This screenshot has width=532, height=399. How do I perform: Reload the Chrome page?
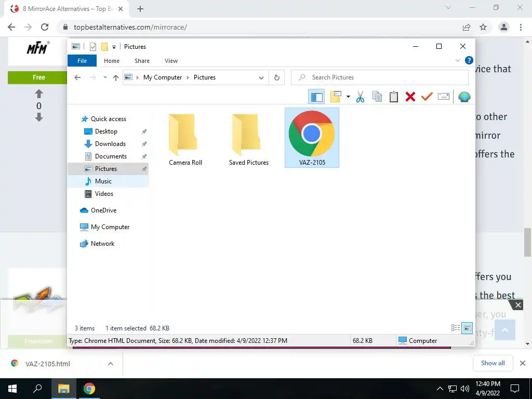45,27
